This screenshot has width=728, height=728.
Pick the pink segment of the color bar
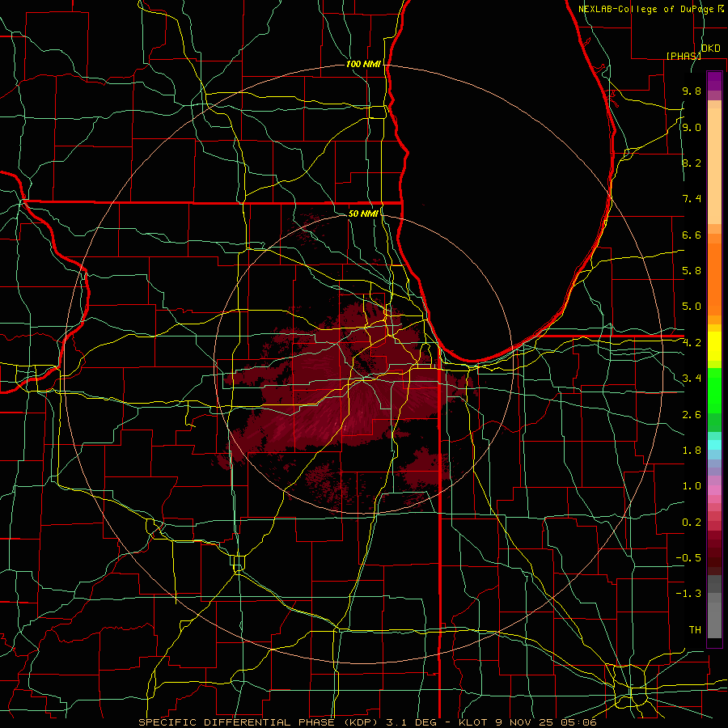click(714, 490)
